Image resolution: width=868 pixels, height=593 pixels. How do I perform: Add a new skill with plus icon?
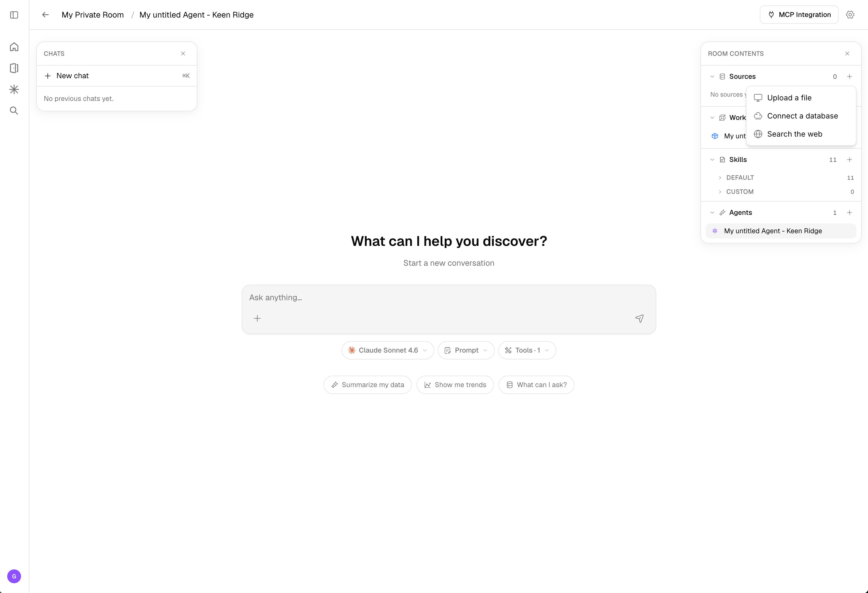849,160
